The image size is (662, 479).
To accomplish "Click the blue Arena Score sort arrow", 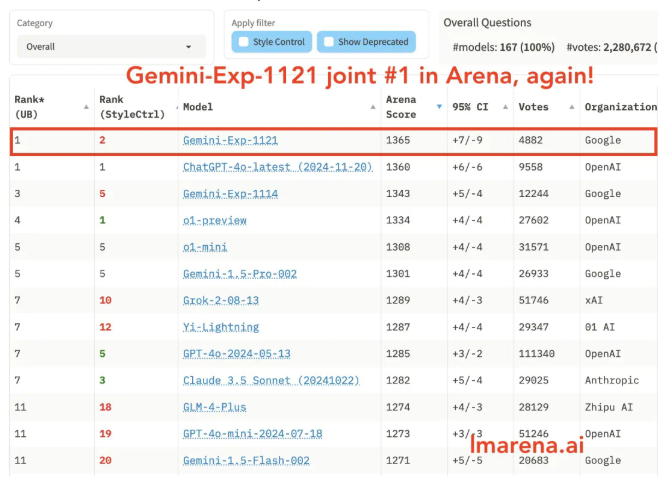I will point(438,106).
